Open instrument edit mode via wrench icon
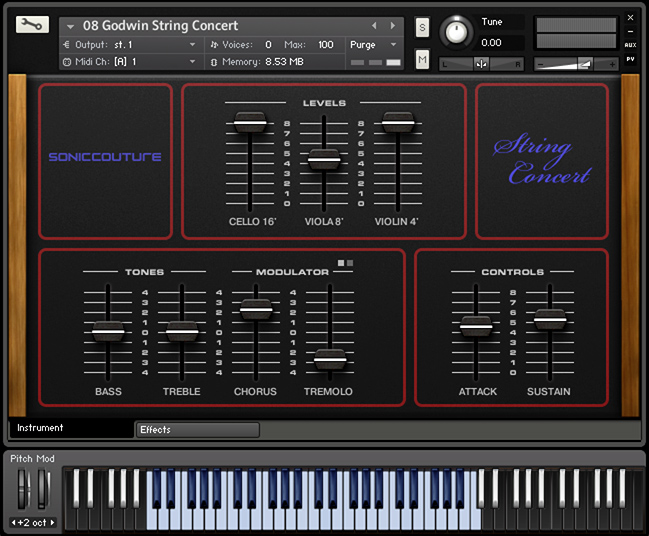This screenshot has height=536, width=649. pyautogui.click(x=32, y=25)
